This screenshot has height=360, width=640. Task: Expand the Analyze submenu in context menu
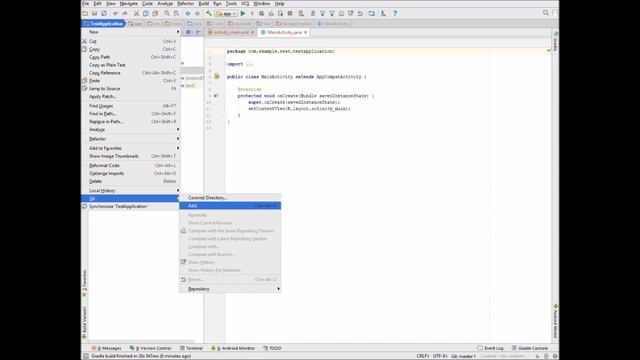pos(131,129)
